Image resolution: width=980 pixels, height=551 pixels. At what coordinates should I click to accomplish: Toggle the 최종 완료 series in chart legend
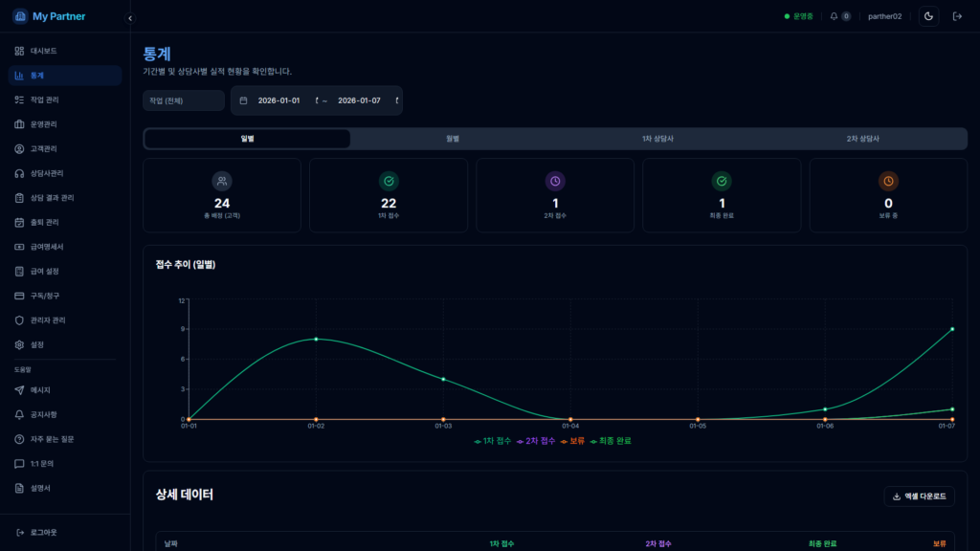[x=611, y=441]
